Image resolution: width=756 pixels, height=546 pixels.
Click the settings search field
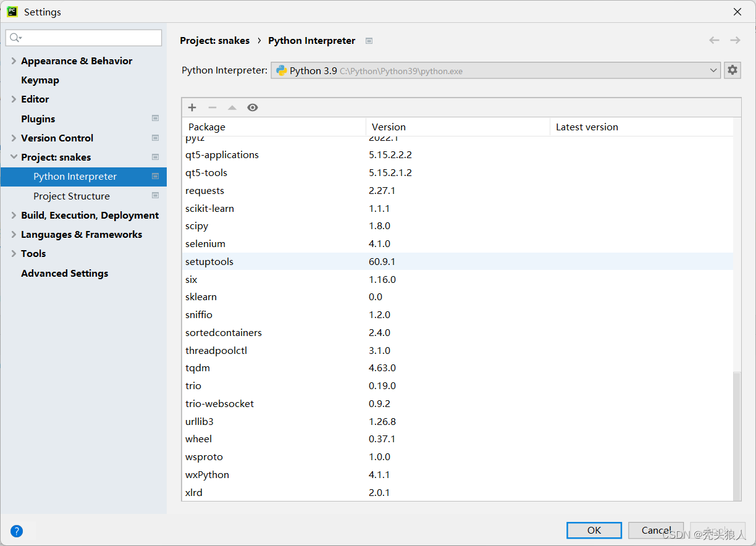coord(83,38)
